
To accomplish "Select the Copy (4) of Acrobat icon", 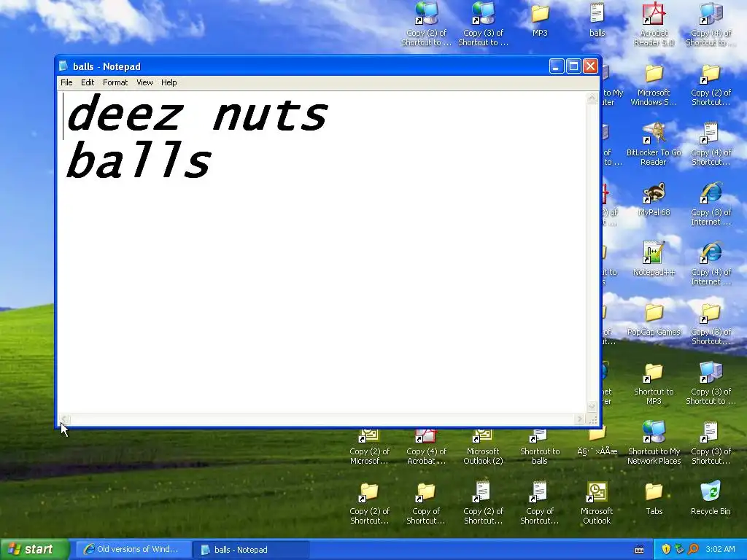I will [426, 447].
